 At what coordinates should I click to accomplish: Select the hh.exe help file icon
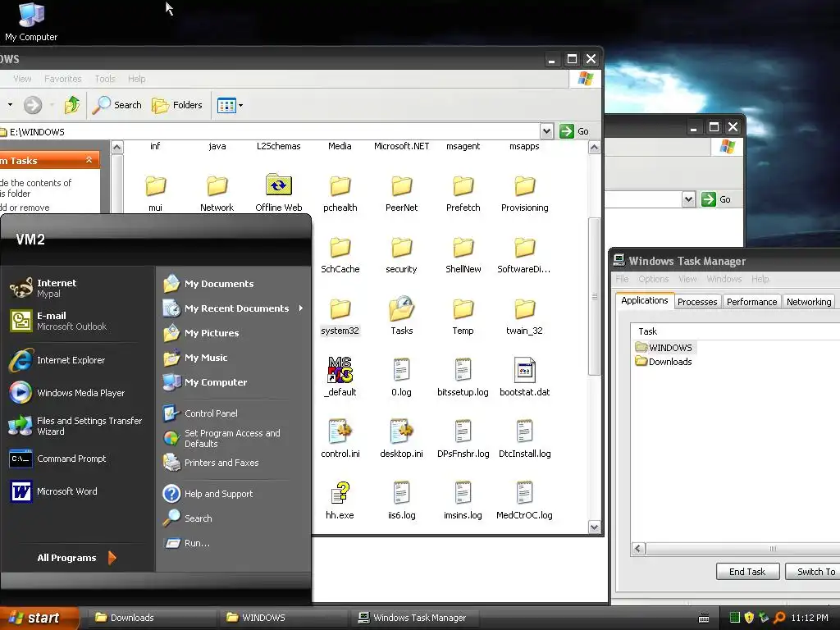(x=340, y=500)
